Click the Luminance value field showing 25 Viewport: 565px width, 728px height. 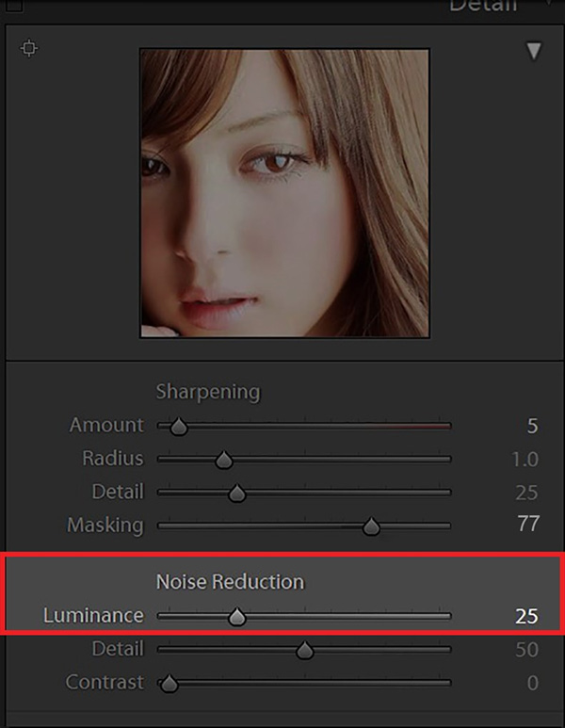point(526,616)
